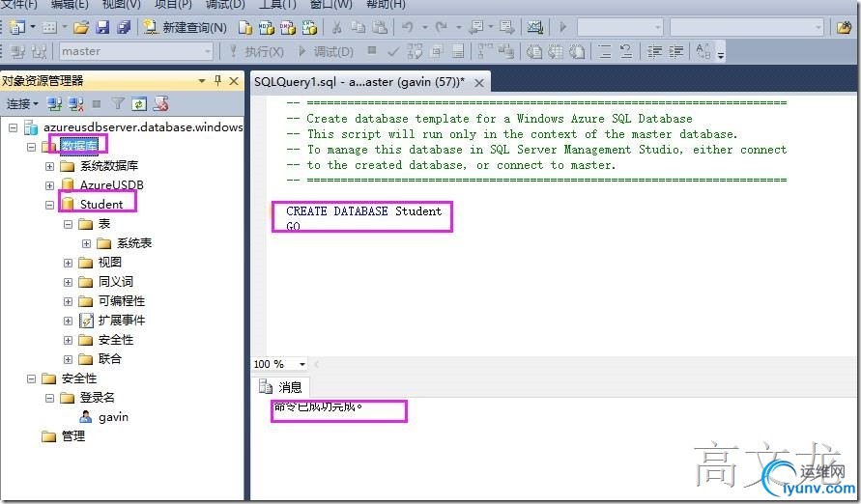Click the Activity Monitor icon
Screen dimensions: 861x504
tap(534, 27)
